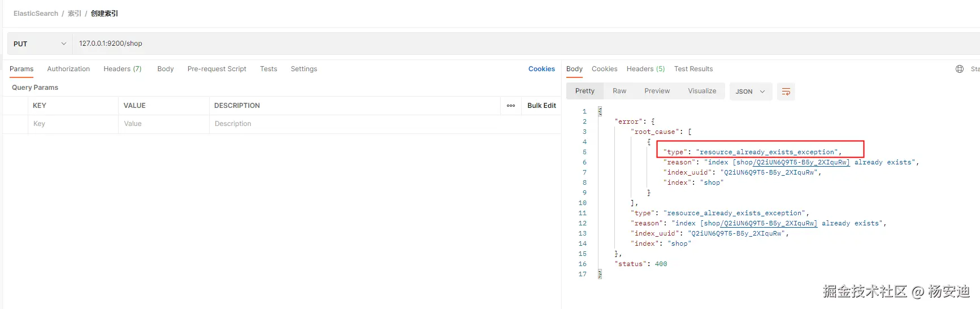The width and height of the screenshot is (980, 309).
Task: View the Test Results tab
Action: 693,69
